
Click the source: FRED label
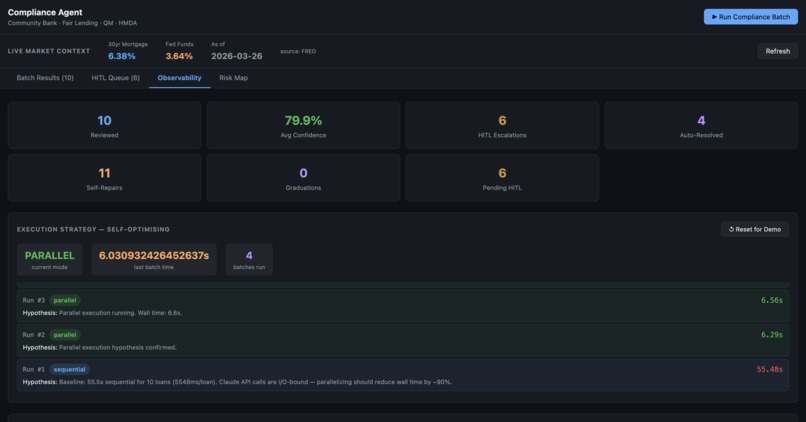[298, 51]
